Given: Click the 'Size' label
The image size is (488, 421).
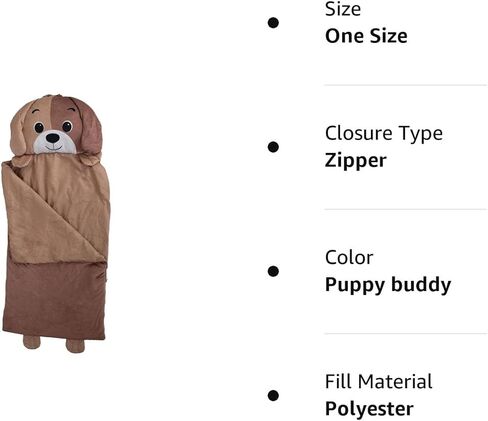Looking at the screenshot, I should coord(343,9).
